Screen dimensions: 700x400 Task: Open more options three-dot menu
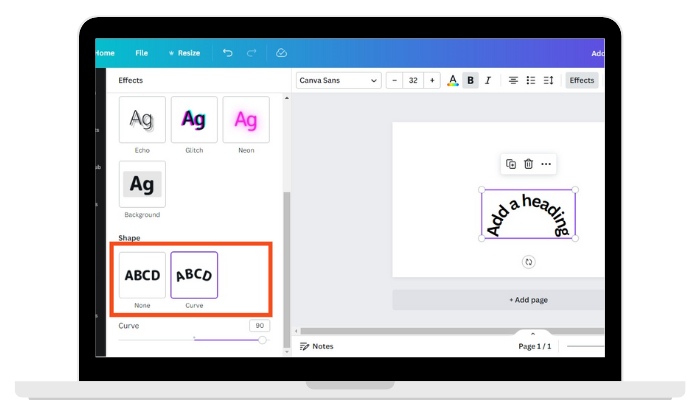pos(546,164)
